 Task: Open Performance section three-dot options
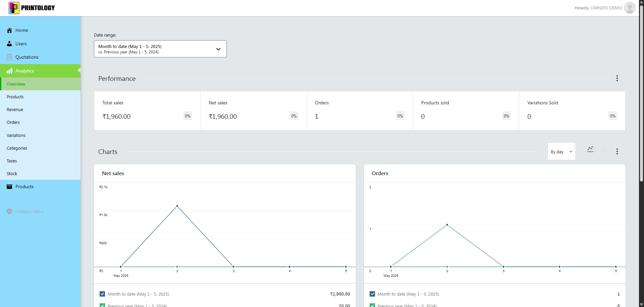coord(617,78)
